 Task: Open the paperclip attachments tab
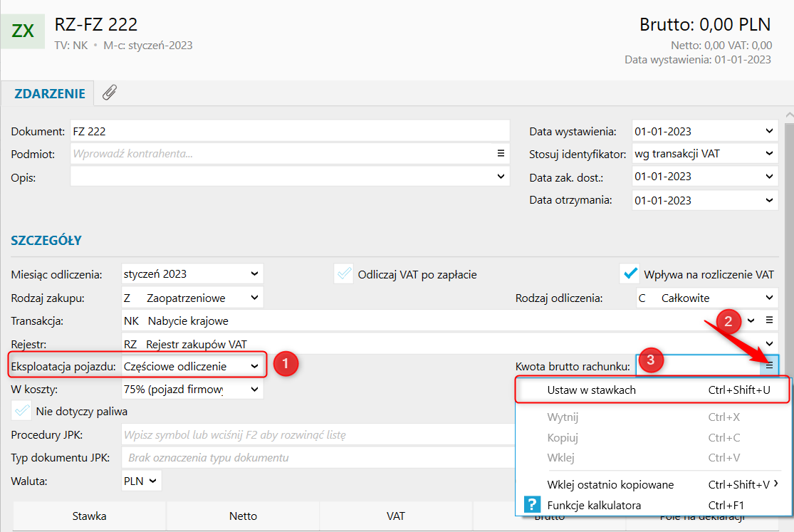coord(110,93)
